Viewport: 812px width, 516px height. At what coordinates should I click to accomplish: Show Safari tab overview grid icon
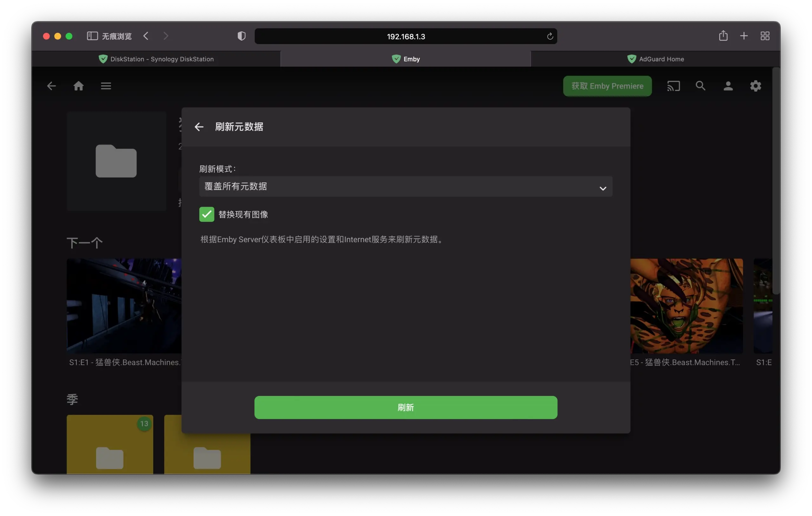tap(765, 36)
